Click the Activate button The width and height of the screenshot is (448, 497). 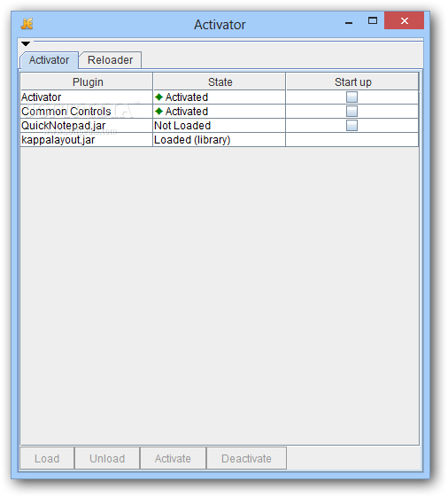[x=173, y=458]
